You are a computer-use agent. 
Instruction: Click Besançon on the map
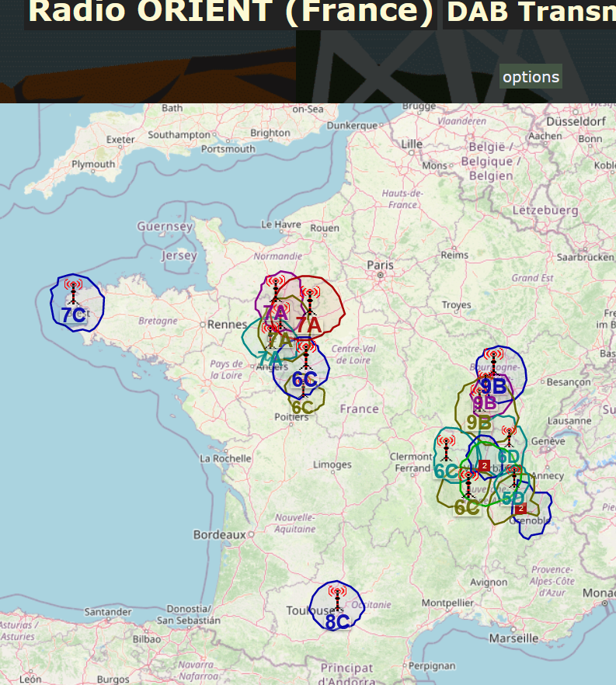[x=569, y=382]
